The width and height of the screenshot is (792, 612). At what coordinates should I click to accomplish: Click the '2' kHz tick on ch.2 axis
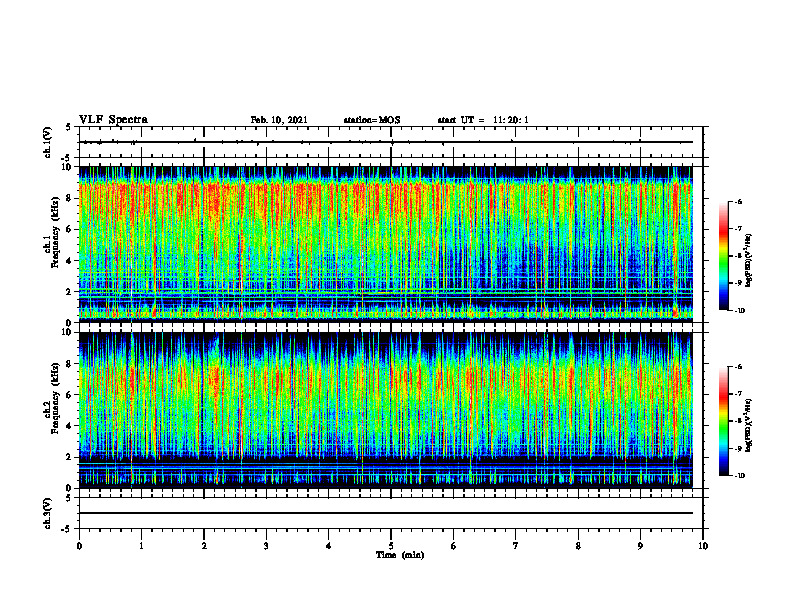(70, 457)
